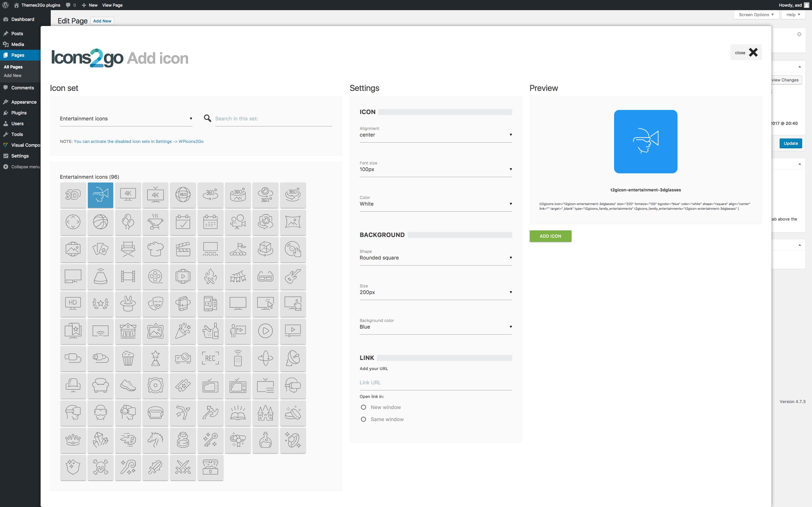Viewport: 812px width, 507px height.
Task: Select the basketball icon
Action: 100,222
